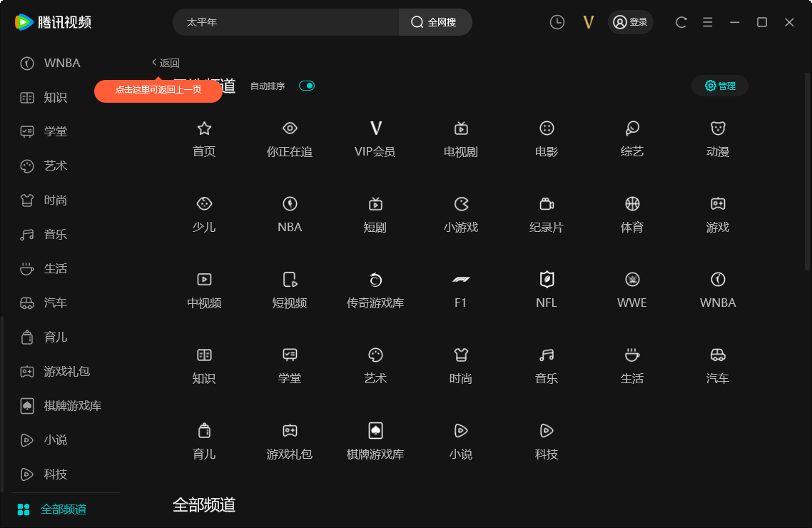This screenshot has width=812, height=528.
Task: Select 小说 in the left sidebar
Action: coord(55,440)
